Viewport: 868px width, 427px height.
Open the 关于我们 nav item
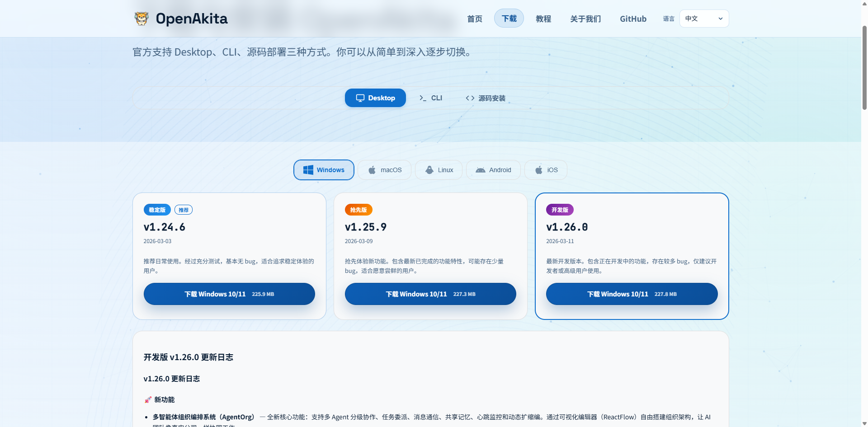tap(585, 19)
